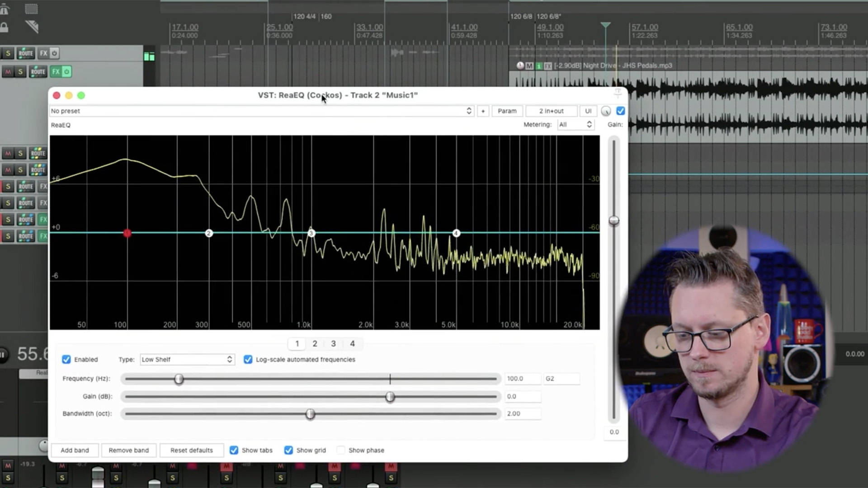Screen dimensions: 868x488
Task: Switch to EQ band tab 4
Action: [x=352, y=343]
